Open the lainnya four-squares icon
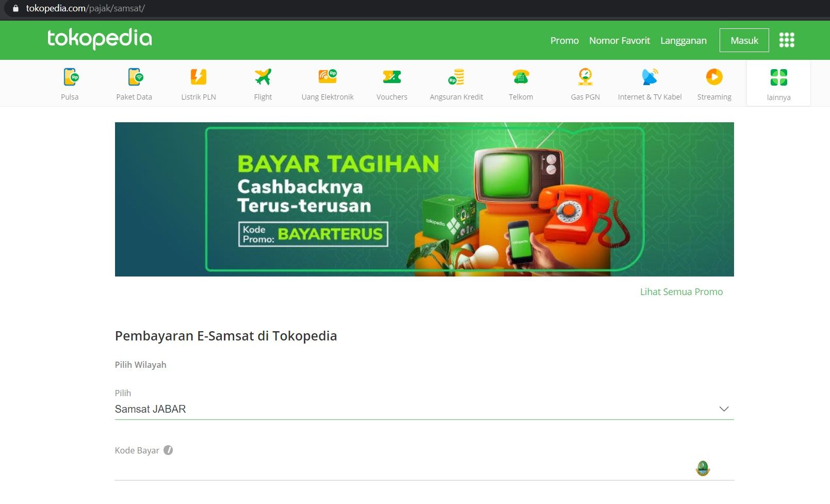Image resolution: width=830 pixels, height=504 pixels. pyautogui.click(x=779, y=77)
